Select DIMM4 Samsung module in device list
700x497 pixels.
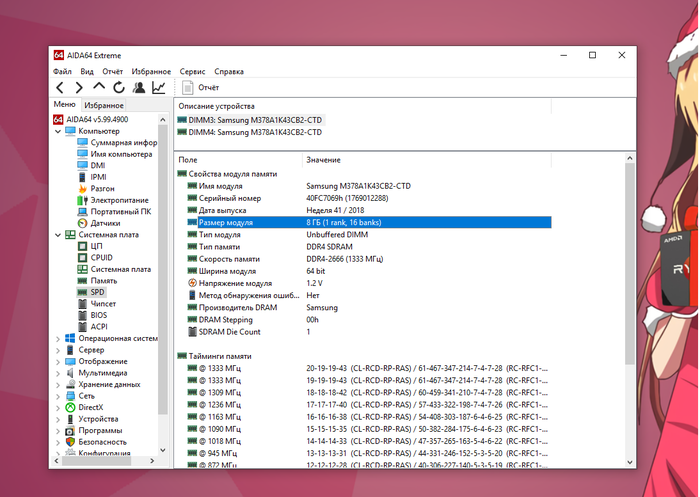[x=249, y=132]
